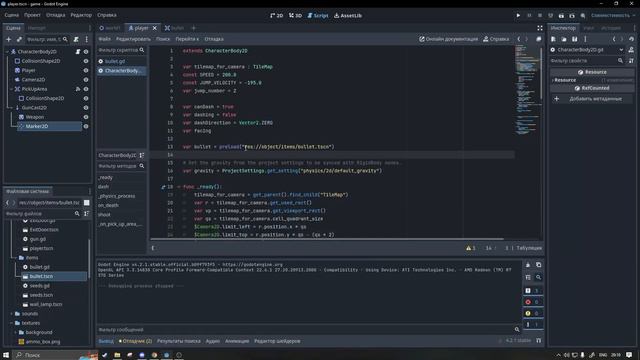Collapse the PickUpArea node in the scene tree
Screen dimensions: 640x360
click(x=11, y=89)
